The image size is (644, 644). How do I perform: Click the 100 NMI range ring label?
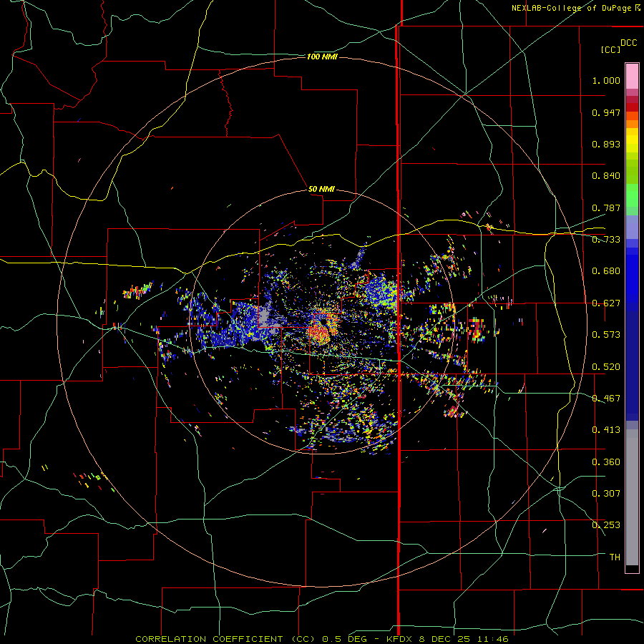coord(322,57)
